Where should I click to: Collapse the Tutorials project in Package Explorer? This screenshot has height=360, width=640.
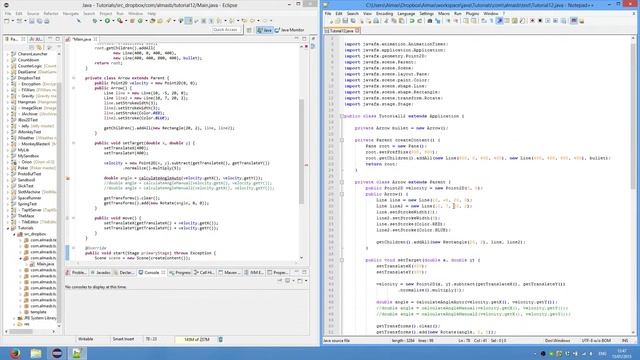tap(8, 228)
